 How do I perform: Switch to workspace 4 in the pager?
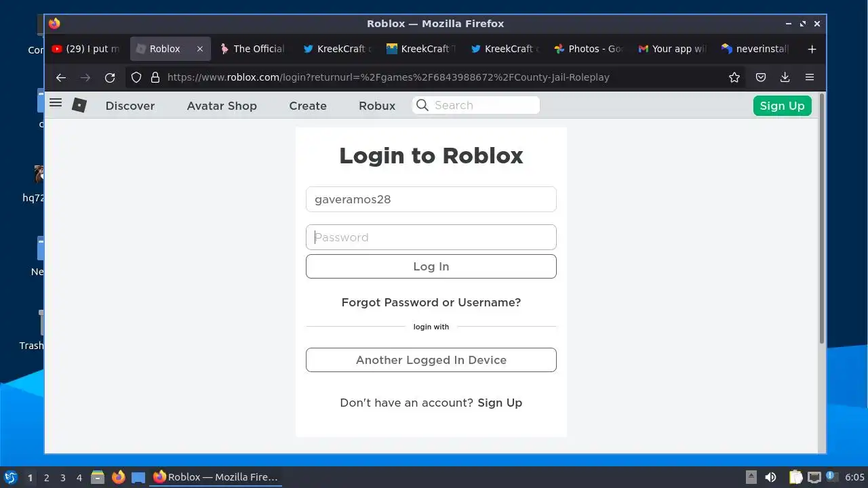point(79,477)
